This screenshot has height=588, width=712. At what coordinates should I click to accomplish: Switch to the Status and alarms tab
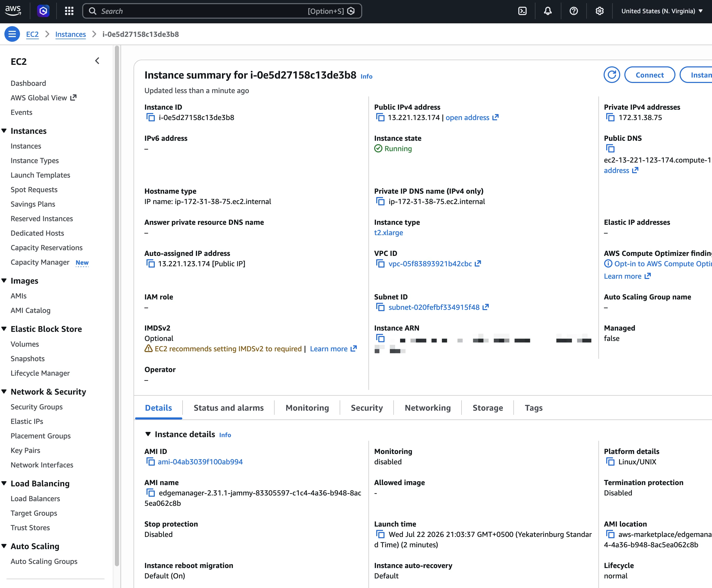228,408
